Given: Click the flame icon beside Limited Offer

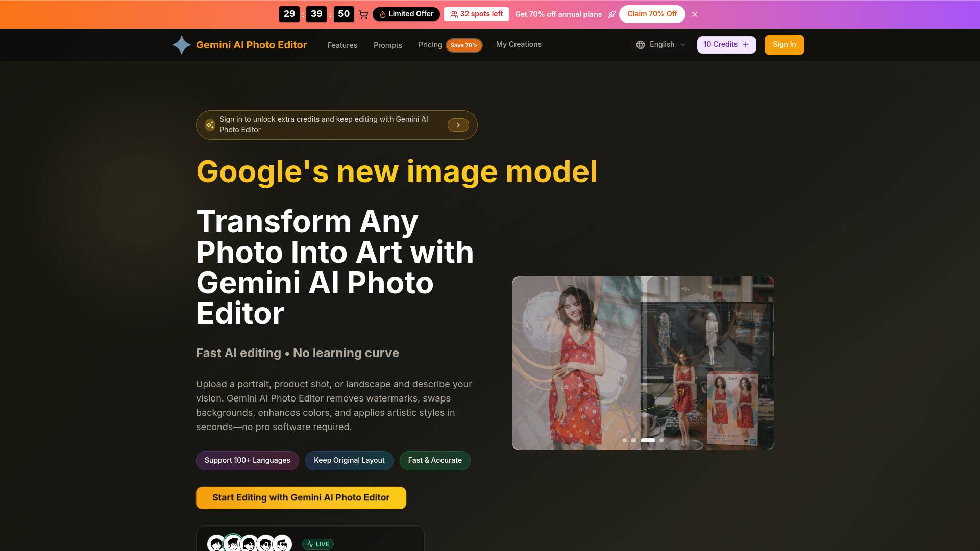Looking at the screenshot, I should [383, 14].
